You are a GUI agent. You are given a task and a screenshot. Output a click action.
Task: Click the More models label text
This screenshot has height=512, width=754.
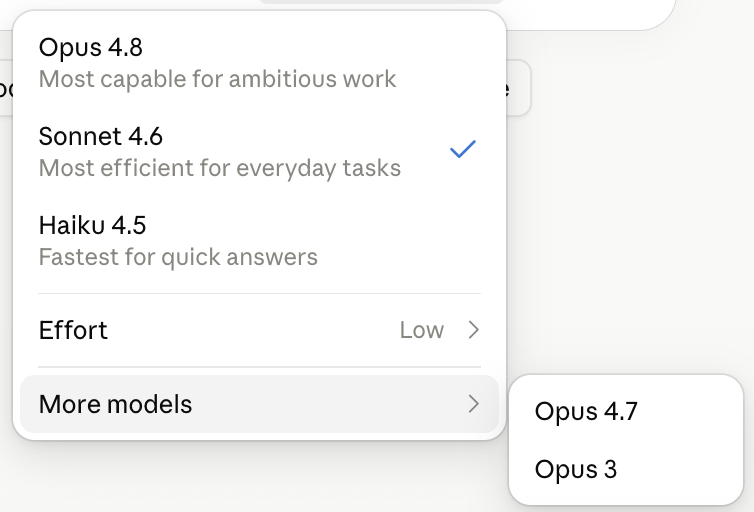click(115, 404)
